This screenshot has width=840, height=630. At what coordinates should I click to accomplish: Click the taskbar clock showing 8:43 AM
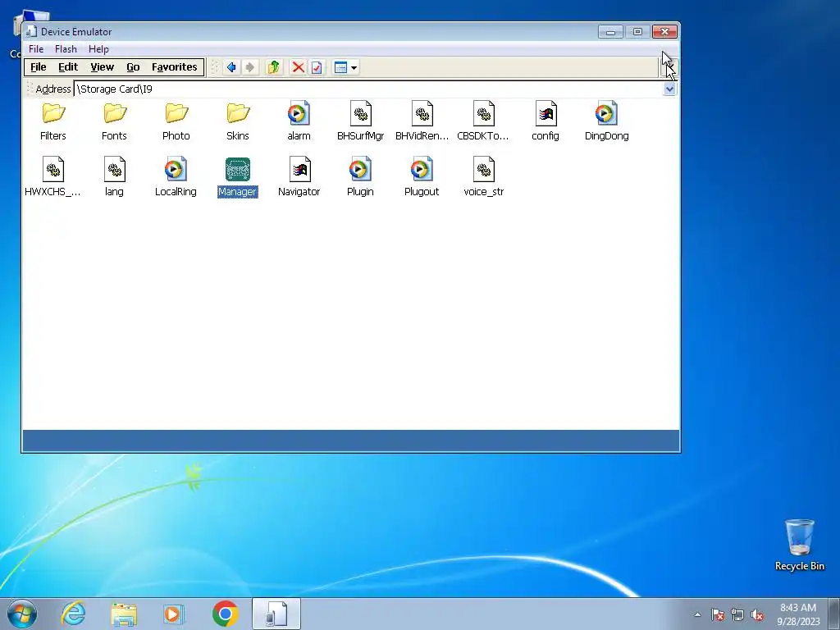[x=798, y=614]
